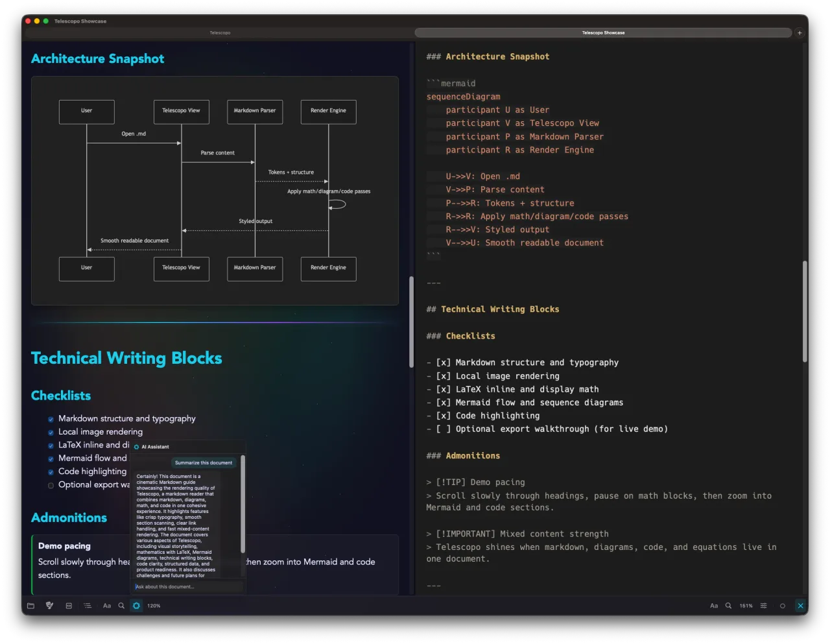Click 'participant U as User' source line

coord(497,110)
